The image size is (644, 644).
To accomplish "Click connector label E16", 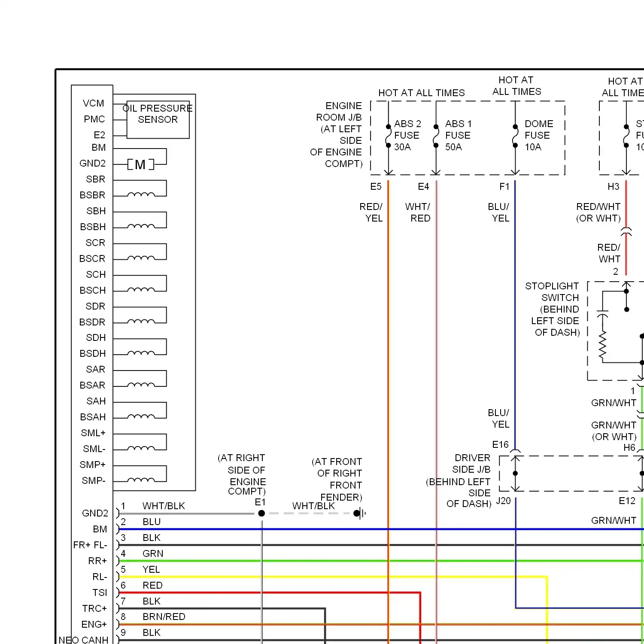I will (x=500, y=445).
